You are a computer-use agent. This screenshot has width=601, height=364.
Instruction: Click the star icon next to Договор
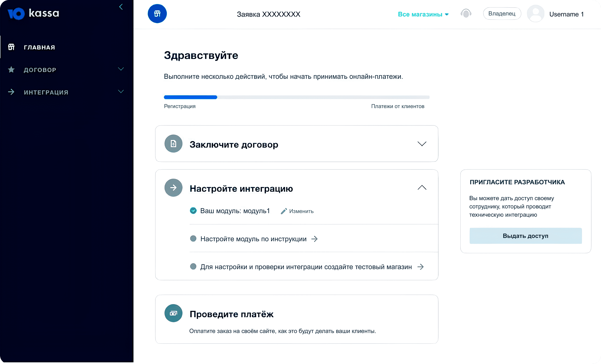pos(11,69)
